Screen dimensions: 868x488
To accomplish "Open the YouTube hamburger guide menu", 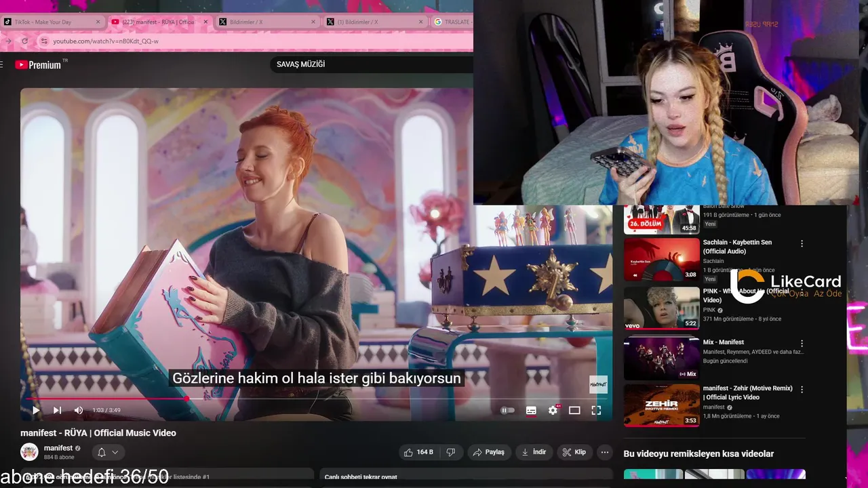I will coord(1,64).
